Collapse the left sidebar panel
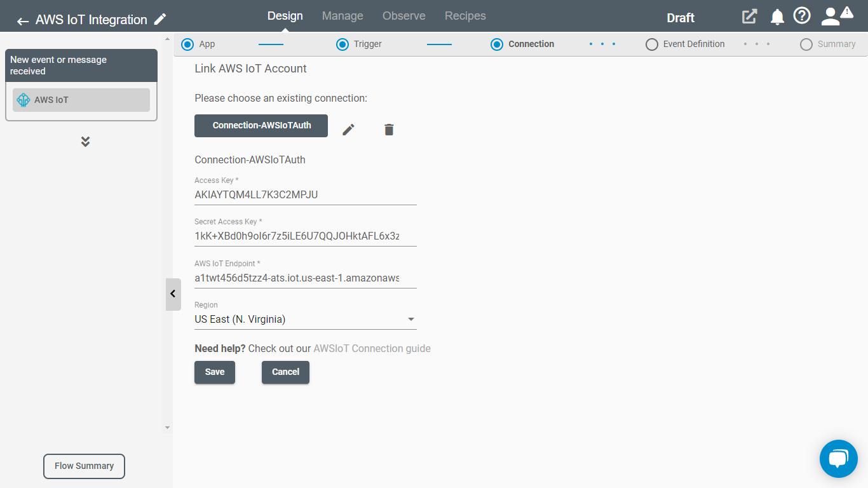Viewport: 868px width, 488px height. pos(173,294)
